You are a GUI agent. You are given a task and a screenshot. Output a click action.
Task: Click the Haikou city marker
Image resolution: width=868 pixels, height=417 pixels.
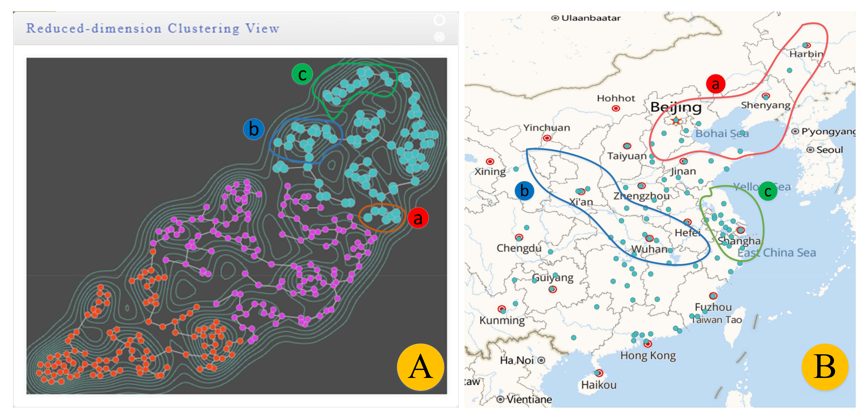598,373
